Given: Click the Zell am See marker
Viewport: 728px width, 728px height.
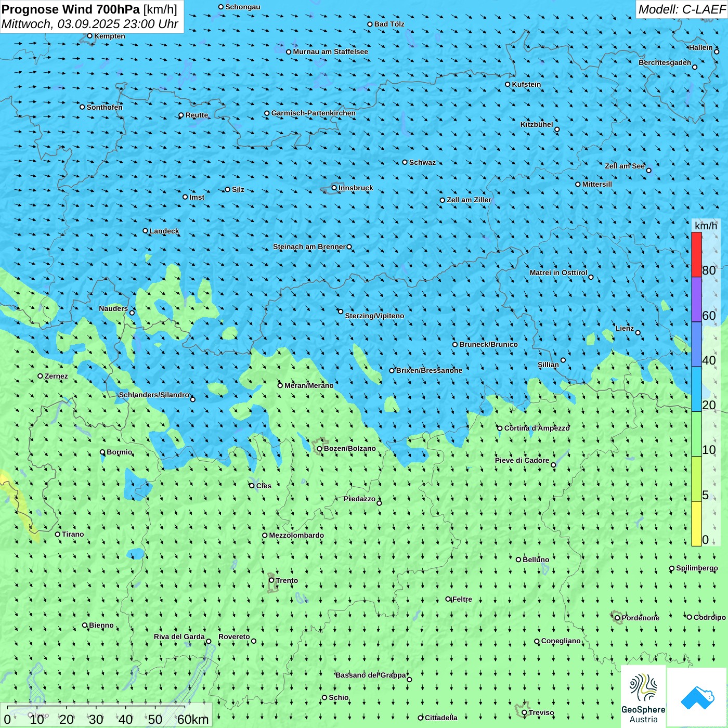Looking at the screenshot, I should (x=648, y=170).
